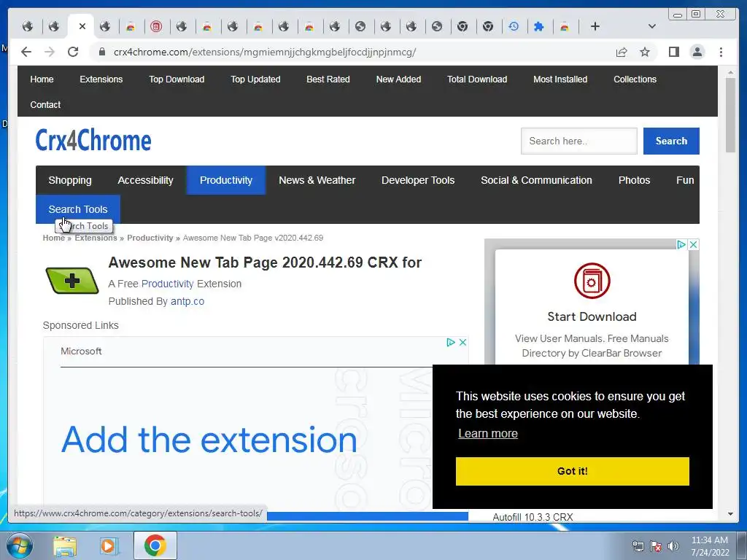Image resolution: width=747 pixels, height=560 pixels.
Task: Select the Social & Communication category
Action: click(x=536, y=180)
